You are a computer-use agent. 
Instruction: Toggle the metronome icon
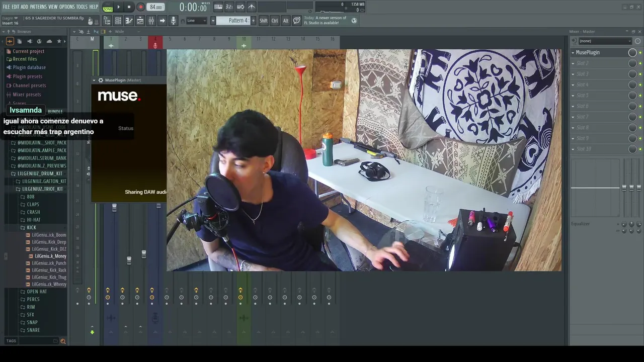tap(252, 7)
